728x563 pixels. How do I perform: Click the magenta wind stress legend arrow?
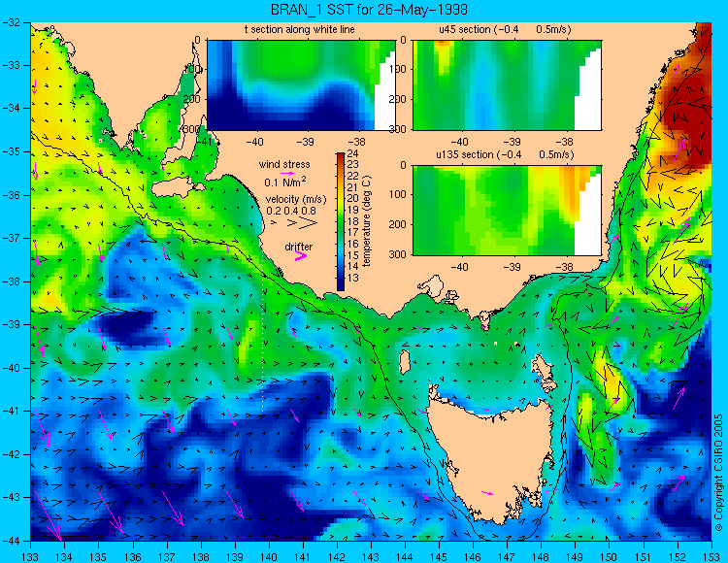pos(287,173)
